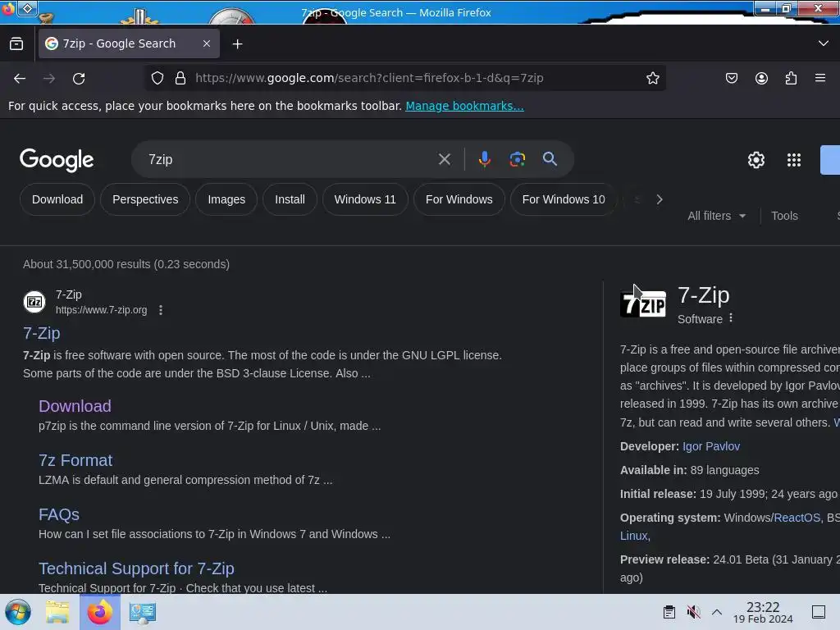The height and width of the screenshot is (630, 840).
Task: Expand the list all tabs chevron
Action: coord(824,43)
